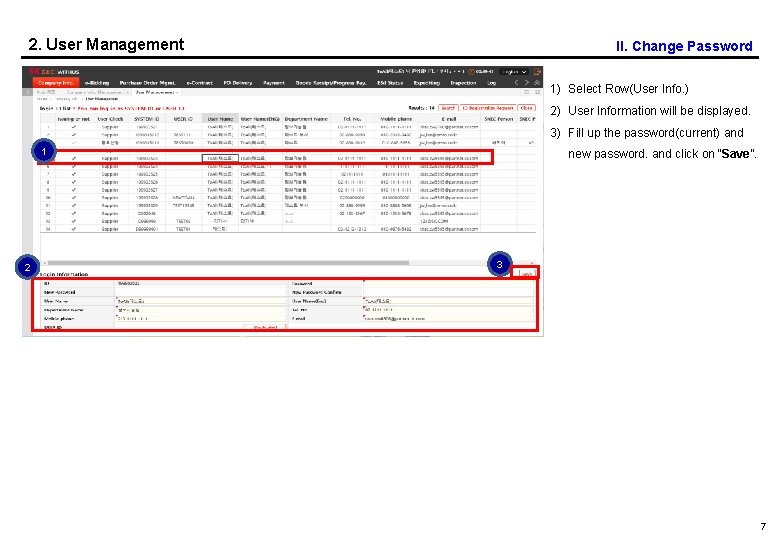Viewport: 780px width, 540px height.
Task: Click the Password input field
Action: pyautogui.click(x=449, y=283)
